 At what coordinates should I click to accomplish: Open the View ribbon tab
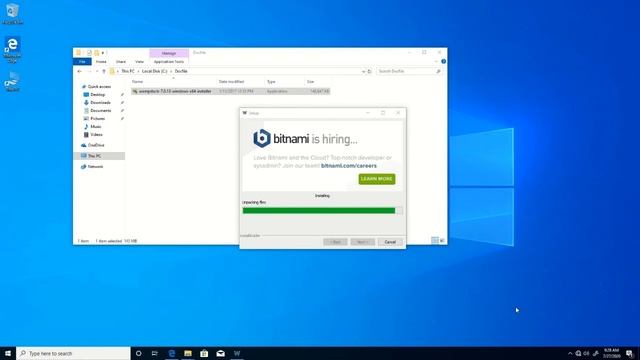pos(139,62)
